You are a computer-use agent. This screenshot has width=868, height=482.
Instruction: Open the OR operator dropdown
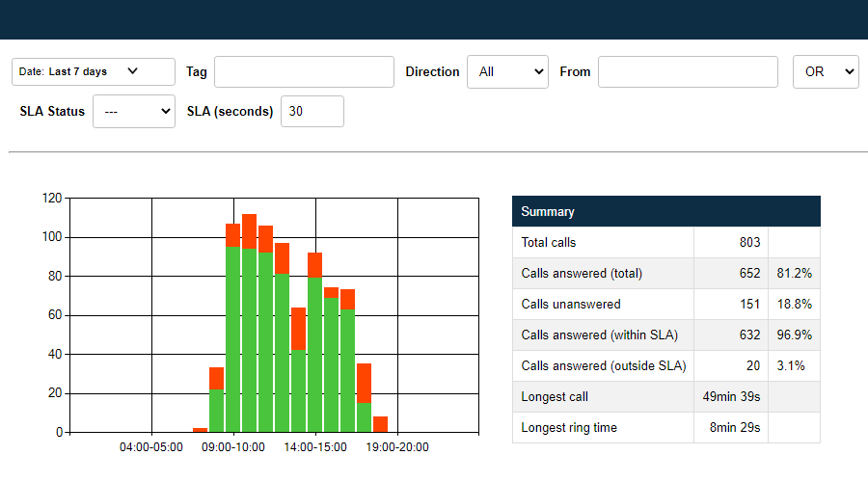click(x=825, y=71)
